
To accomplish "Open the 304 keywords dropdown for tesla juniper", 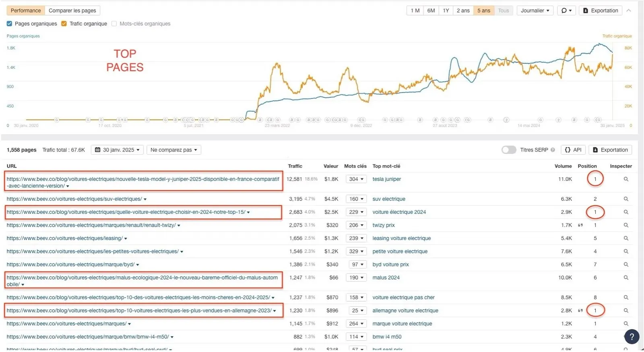I will point(356,179).
